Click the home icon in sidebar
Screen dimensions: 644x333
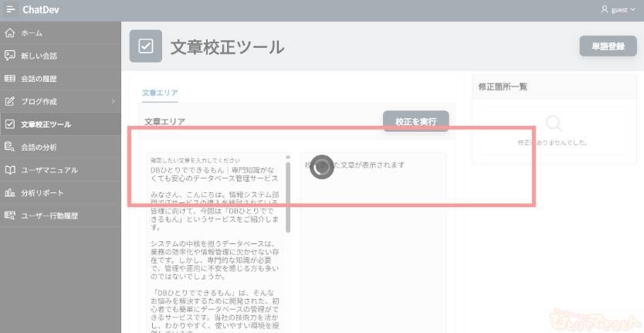click(10, 33)
